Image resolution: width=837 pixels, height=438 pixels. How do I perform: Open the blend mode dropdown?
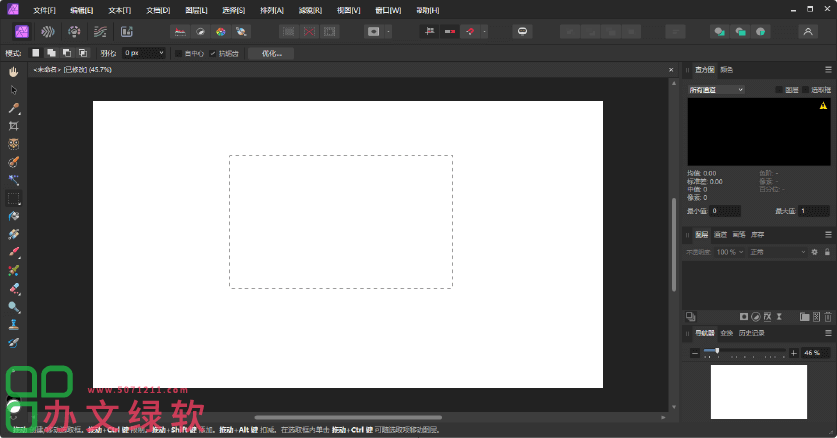click(778, 252)
